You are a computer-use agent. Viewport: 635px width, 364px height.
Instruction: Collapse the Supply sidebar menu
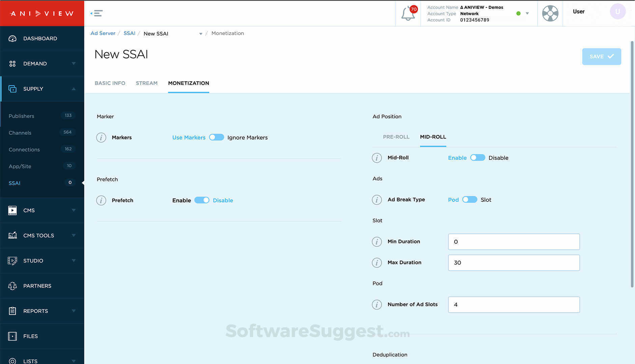click(74, 89)
